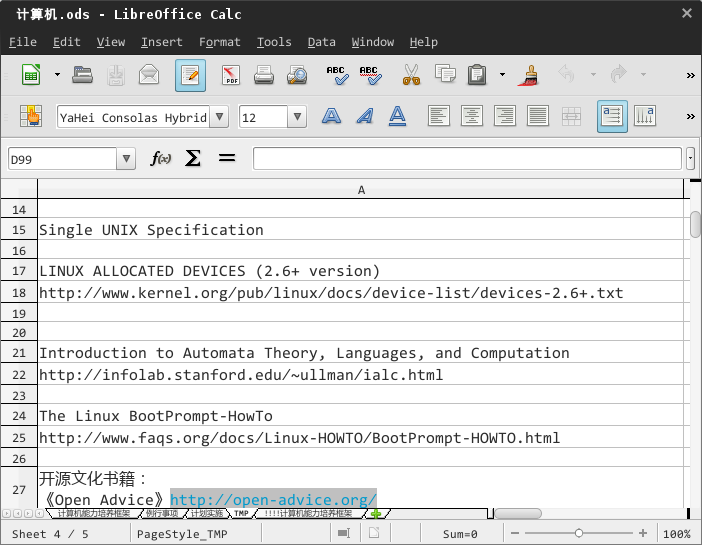This screenshot has height=545, width=702.
Task: Expand the Name Box dropdown
Action: point(126,159)
